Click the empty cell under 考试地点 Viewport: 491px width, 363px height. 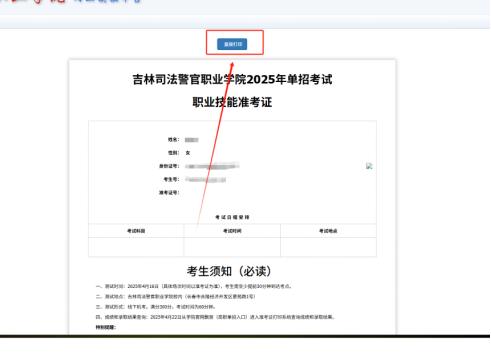coord(328,247)
